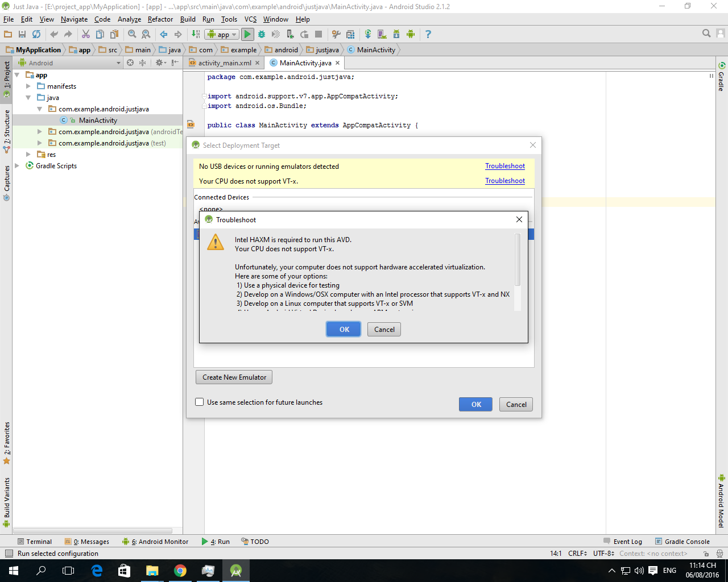Click the Chrome icon in the taskbar
The image size is (728, 582).
[x=180, y=571]
